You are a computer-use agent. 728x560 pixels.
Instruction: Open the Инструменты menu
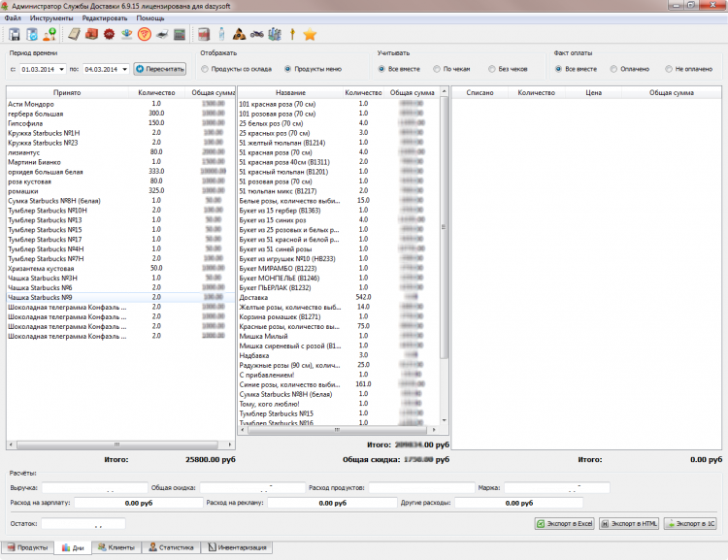tap(51, 18)
